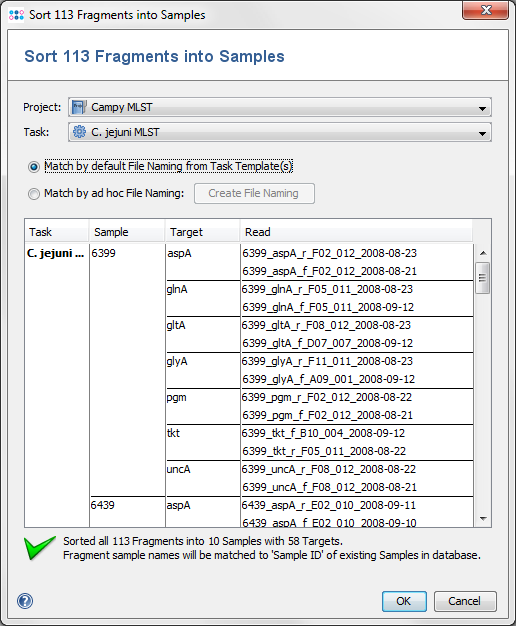The image size is (516, 626).
Task: Click the green checkmark status icon
Action: click(40, 548)
